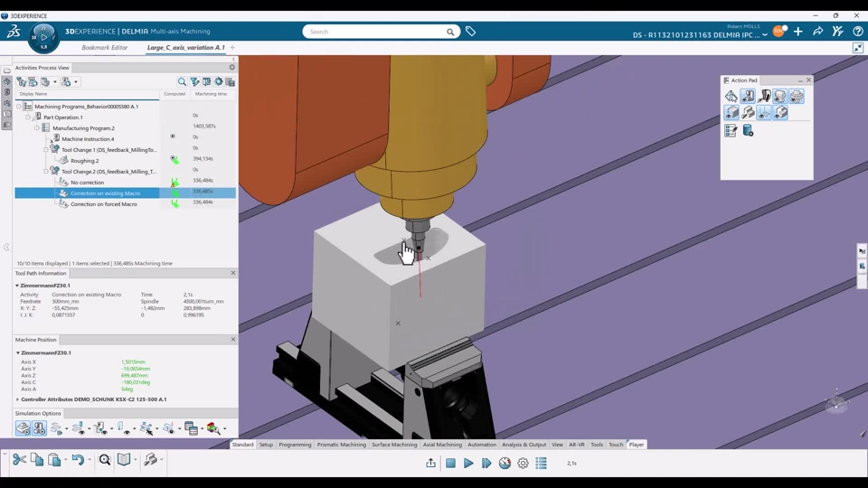
Task: Switch to the Surface Machining tab
Action: point(394,445)
